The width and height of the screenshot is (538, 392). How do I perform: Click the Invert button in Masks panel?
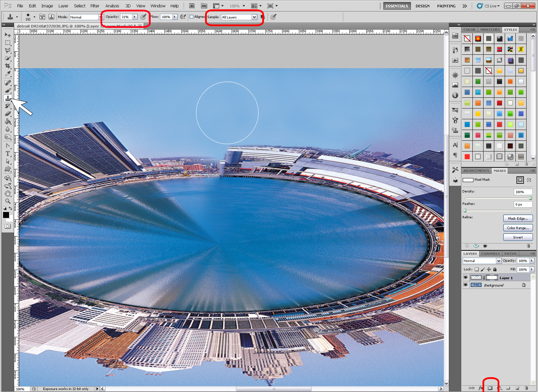click(x=518, y=237)
